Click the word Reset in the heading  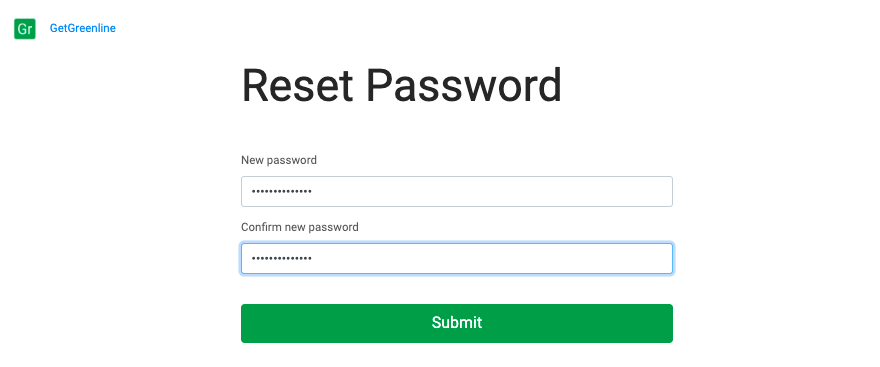297,85
